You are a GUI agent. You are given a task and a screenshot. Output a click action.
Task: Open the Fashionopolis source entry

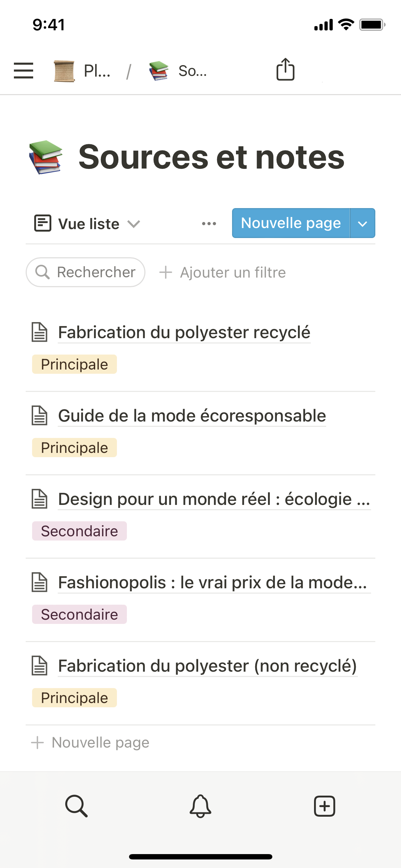212,583
